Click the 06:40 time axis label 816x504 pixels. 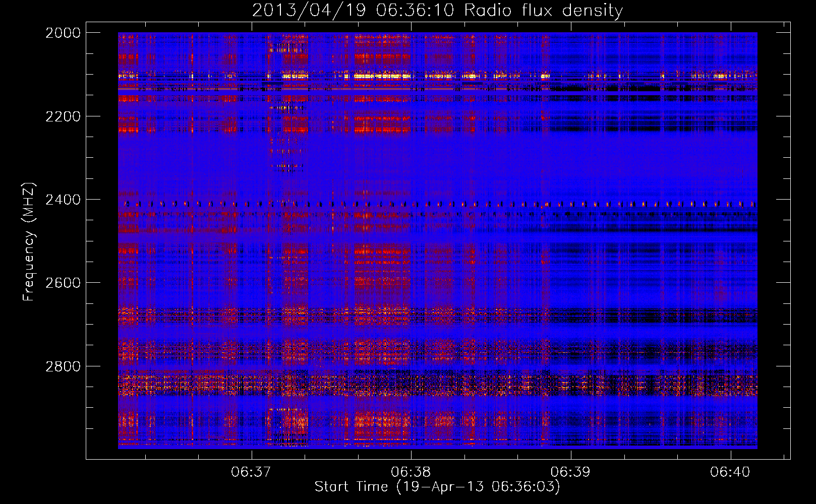[730, 472]
